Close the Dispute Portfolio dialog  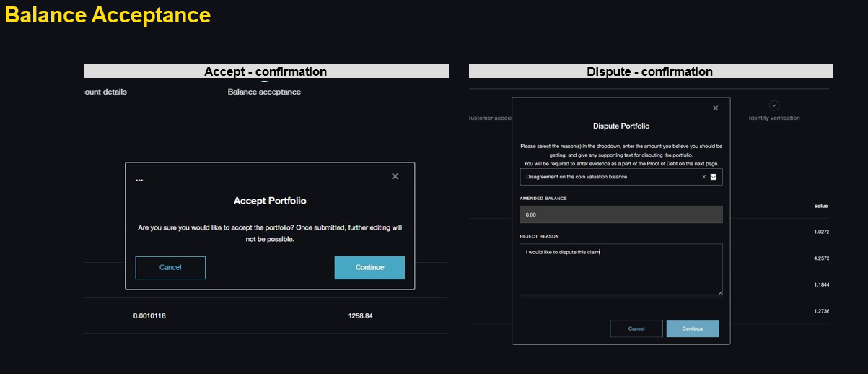coord(715,108)
